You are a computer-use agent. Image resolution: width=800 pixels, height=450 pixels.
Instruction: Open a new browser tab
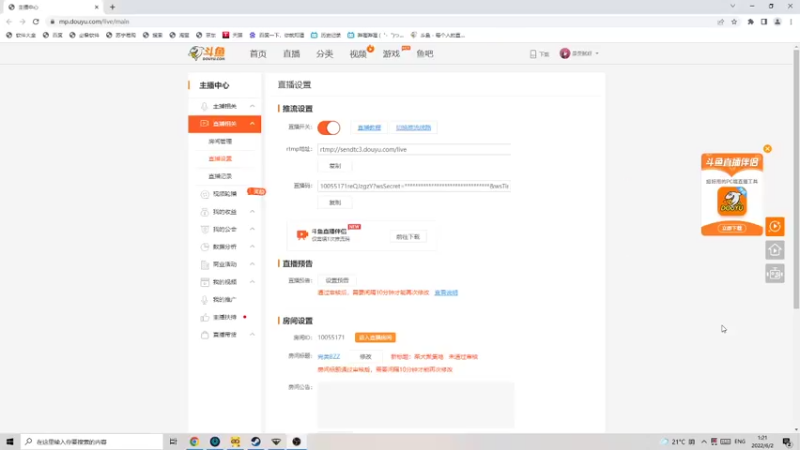(x=112, y=7)
